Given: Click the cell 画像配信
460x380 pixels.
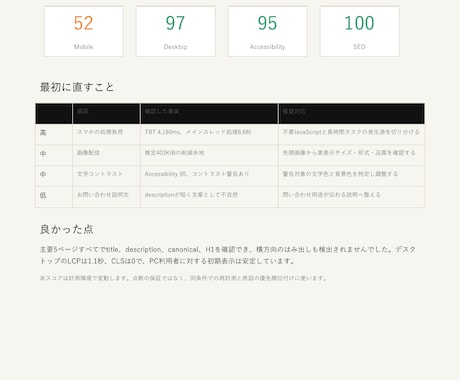Looking at the screenshot, I should (x=106, y=155).
